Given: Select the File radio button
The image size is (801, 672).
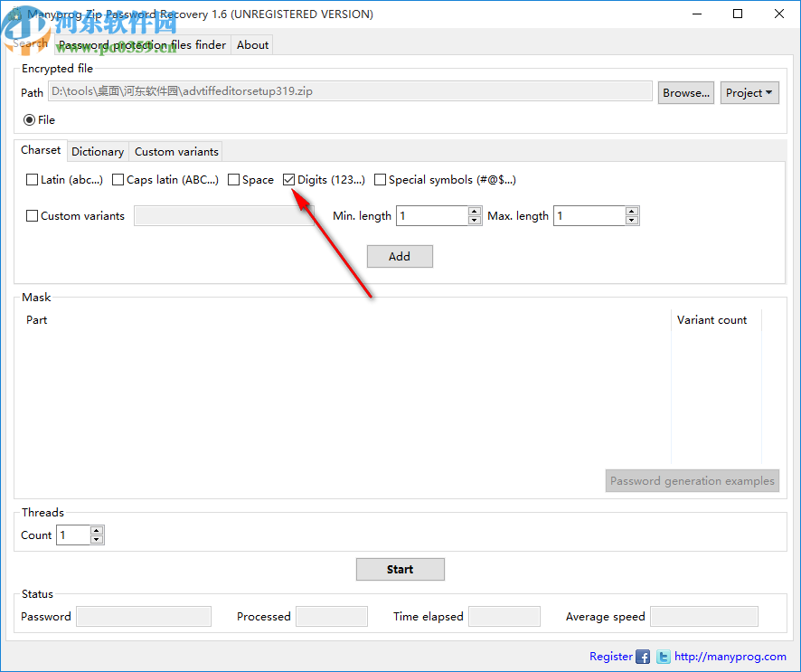Looking at the screenshot, I should click(x=28, y=119).
